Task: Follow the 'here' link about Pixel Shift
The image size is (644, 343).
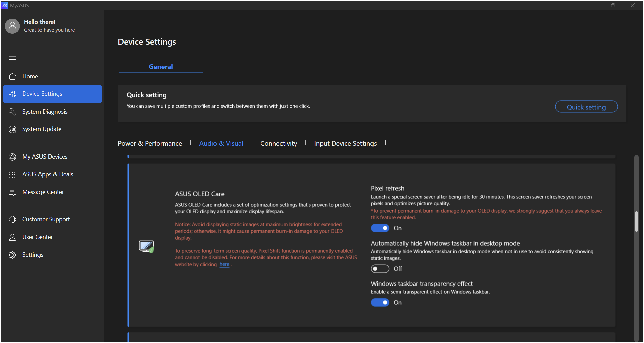Action: click(x=224, y=264)
